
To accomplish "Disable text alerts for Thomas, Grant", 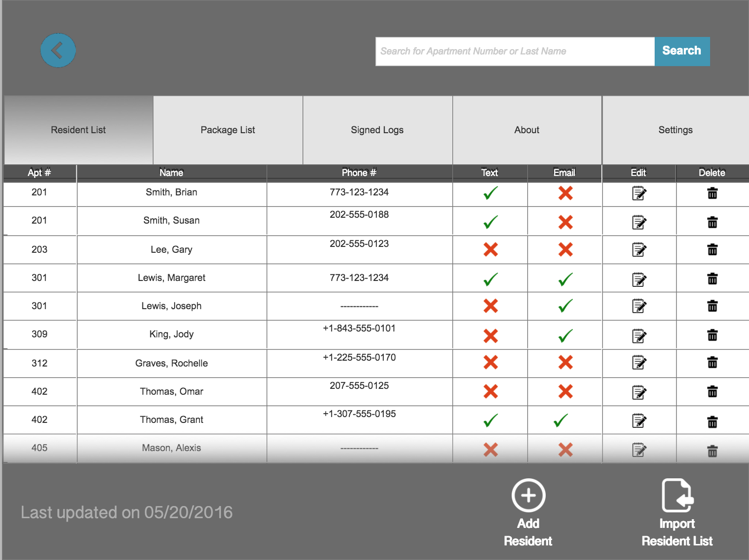I will coord(491,420).
